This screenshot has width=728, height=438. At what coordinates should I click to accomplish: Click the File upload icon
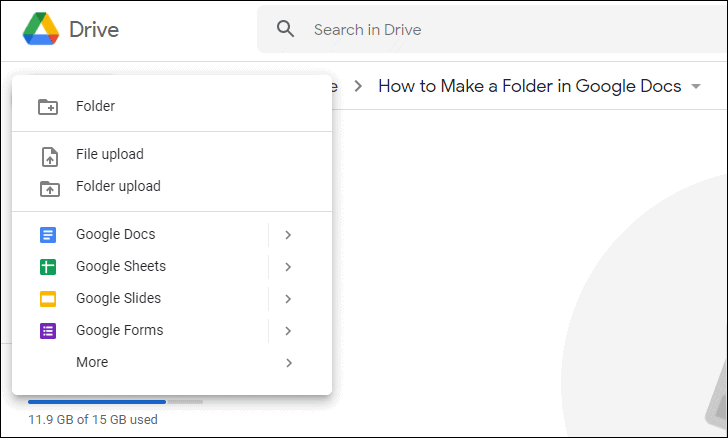pyautogui.click(x=50, y=157)
